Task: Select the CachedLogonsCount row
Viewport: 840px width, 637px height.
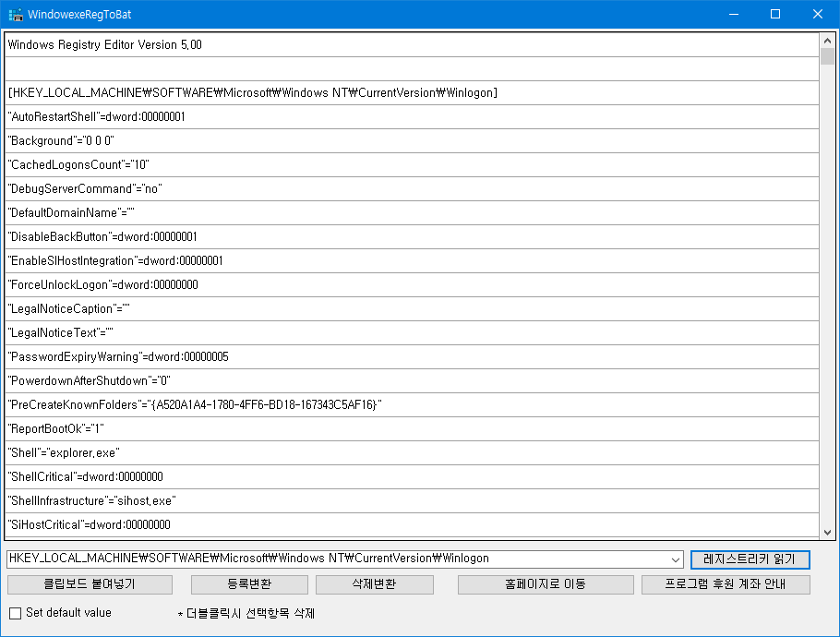Action: pyautogui.click(x=412, y=165)
